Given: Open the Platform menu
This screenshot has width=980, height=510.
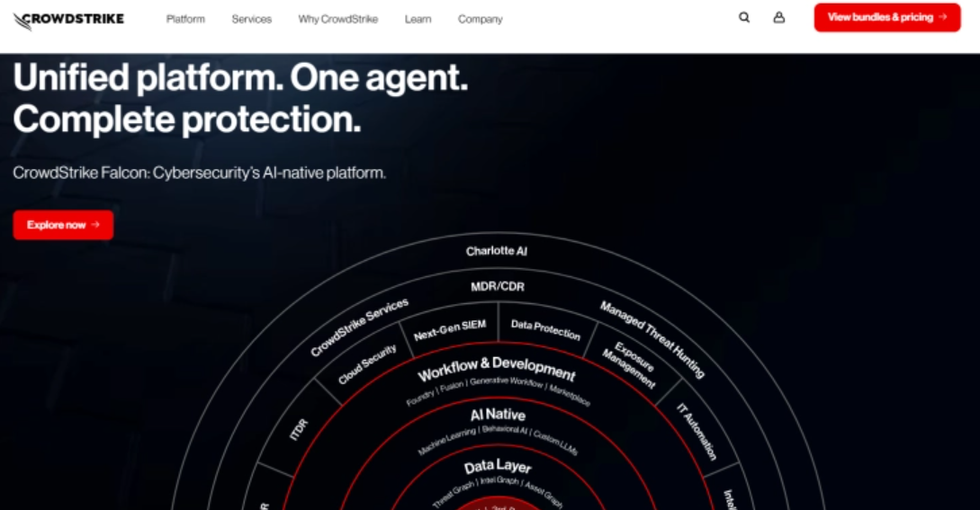Looking at the screenshot, I should pos(185,20).
